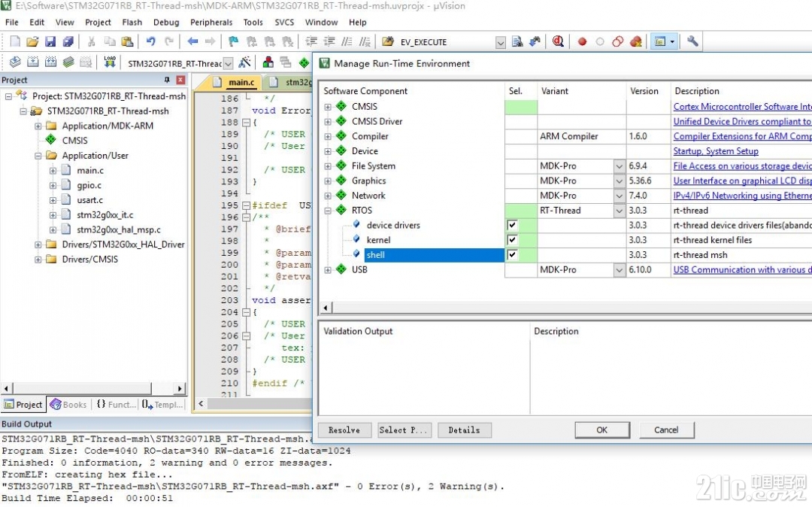Open the EV_EXECUTE find dropdown
The width and height of the screenshot is (812, 507).
(500, 42)
